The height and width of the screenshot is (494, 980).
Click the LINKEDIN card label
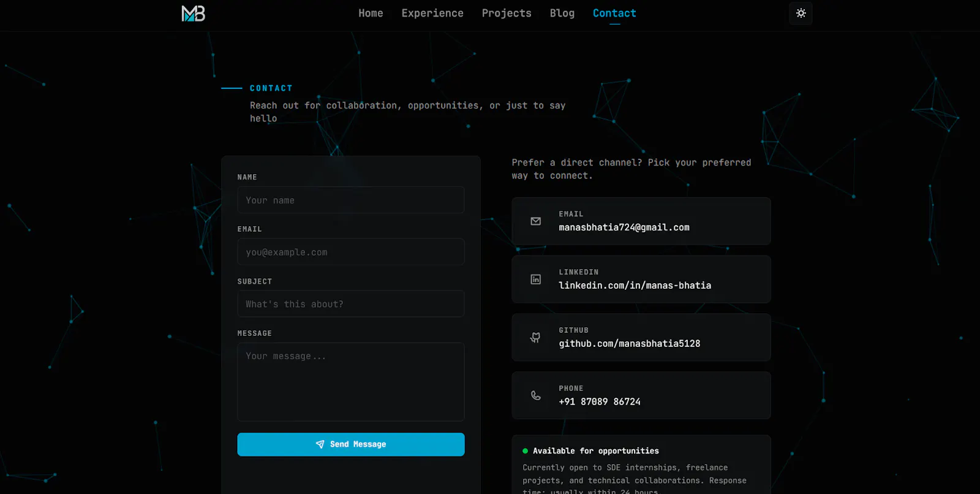(x=579, y=272)
